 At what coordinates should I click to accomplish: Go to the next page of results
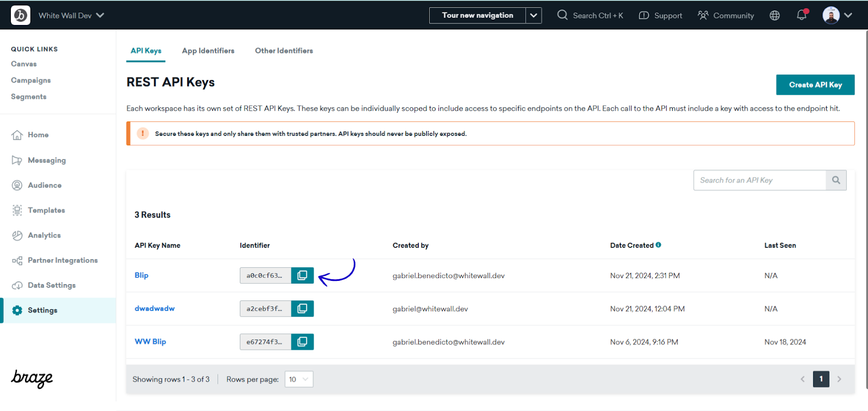(839, 379)
